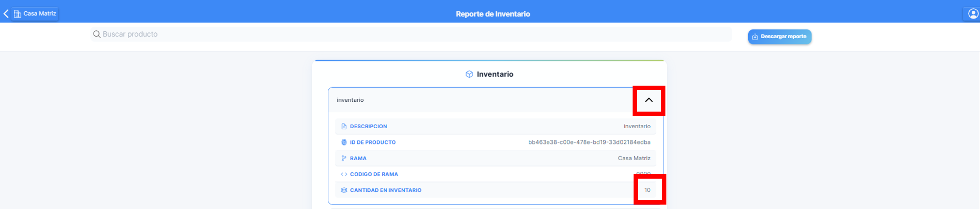
Task: Select the product ID value text
Action: [x=589, y=142]
